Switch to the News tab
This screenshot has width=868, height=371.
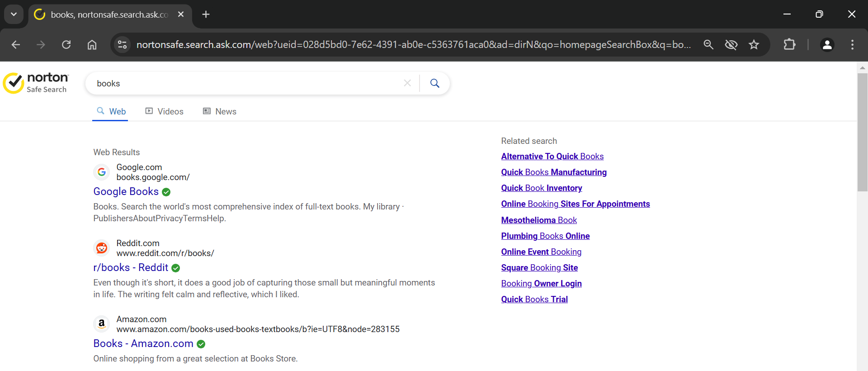pyautogui.click(x=220, y=111)
